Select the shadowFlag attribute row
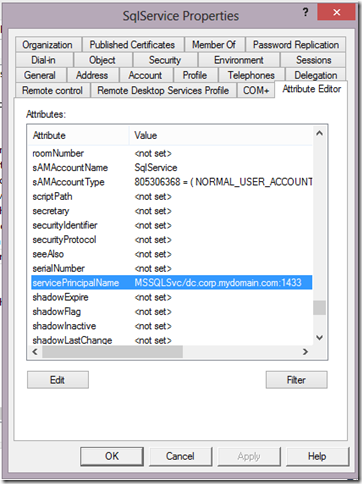The image size is (362, 484). tap(171, 311)
